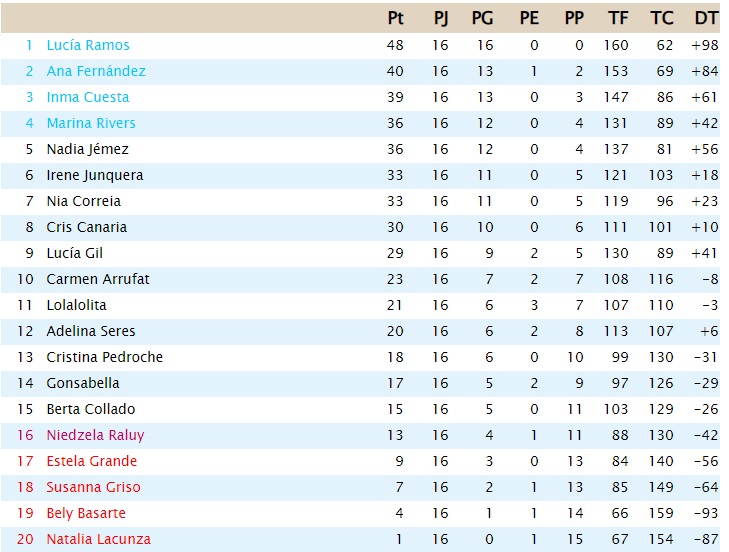
Task: Select Lolalolita in the table
Action: pos(76,306)
